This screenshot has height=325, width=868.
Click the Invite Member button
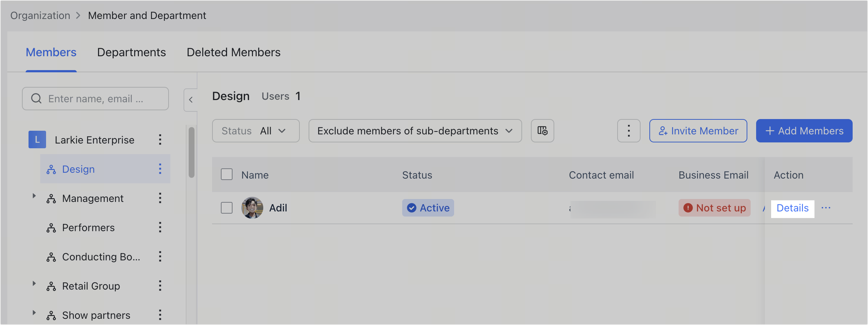(x=698, y=131)
